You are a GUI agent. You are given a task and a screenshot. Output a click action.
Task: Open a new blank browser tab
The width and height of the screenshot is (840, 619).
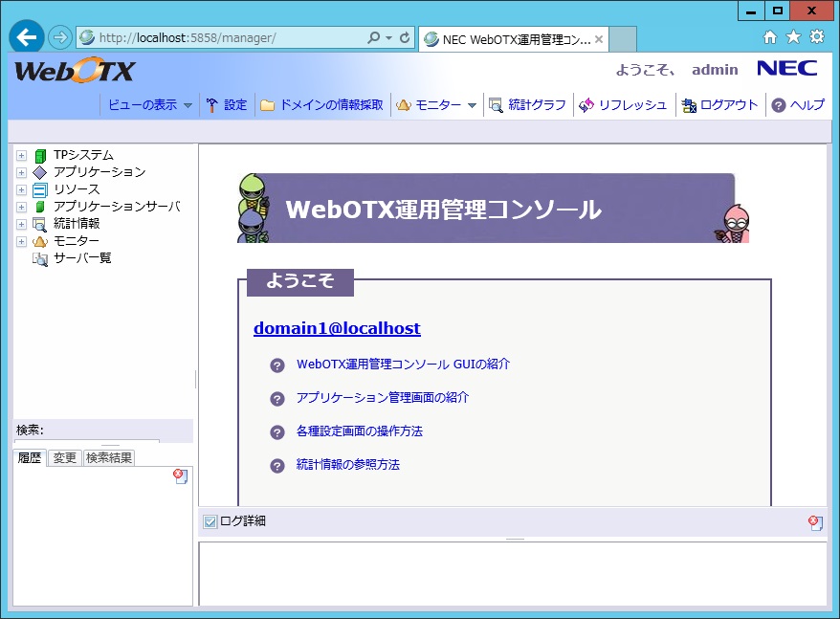pyautogui.click(x=623, y=39)
